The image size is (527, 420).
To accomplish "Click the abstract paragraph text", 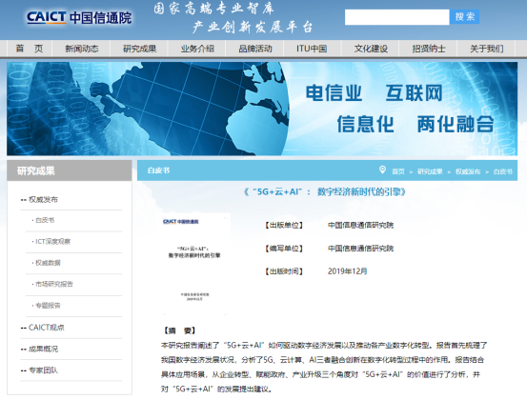I will (x=324, y=367).
